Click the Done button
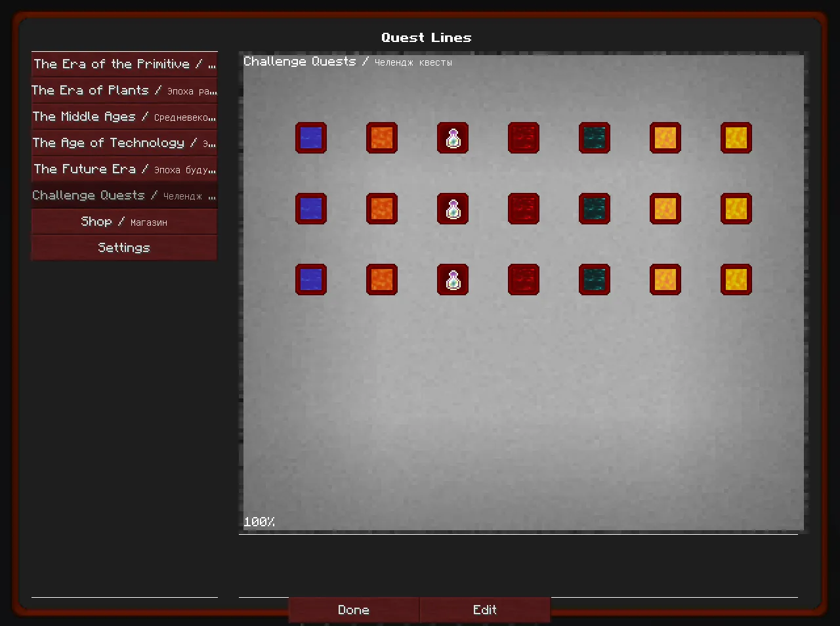The width and height of the screenshot is (840, 626). (x=354, y=610)
